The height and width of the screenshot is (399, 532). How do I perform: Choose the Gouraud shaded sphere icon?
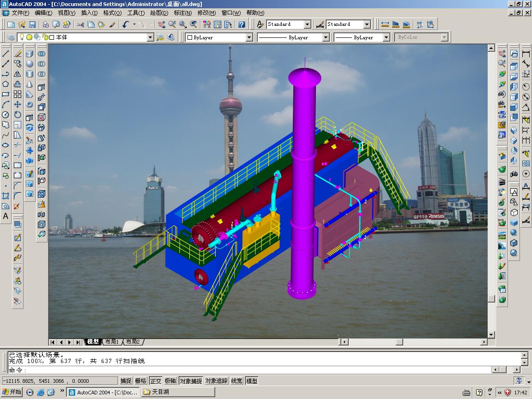coord(514,232)
